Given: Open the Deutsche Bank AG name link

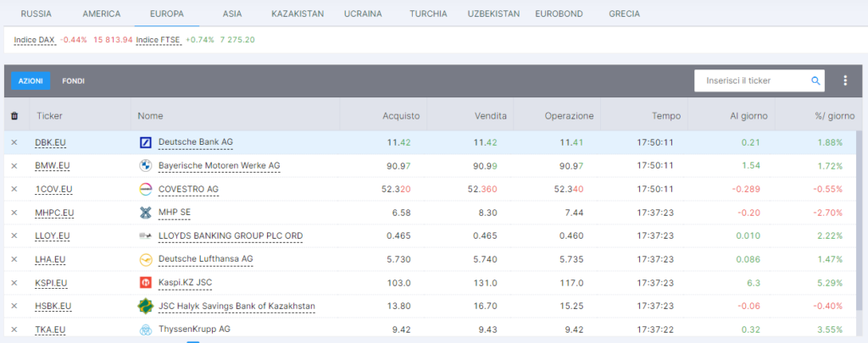Looking at the screenshot, I should click(x=196, y=142).
